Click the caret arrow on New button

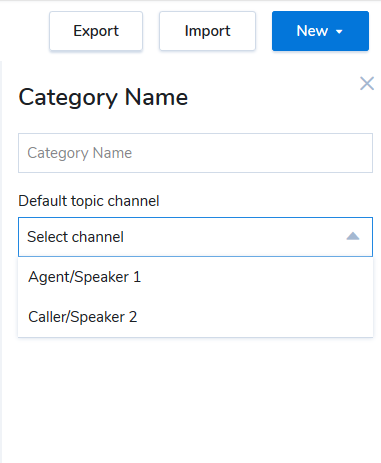(339, 32)
